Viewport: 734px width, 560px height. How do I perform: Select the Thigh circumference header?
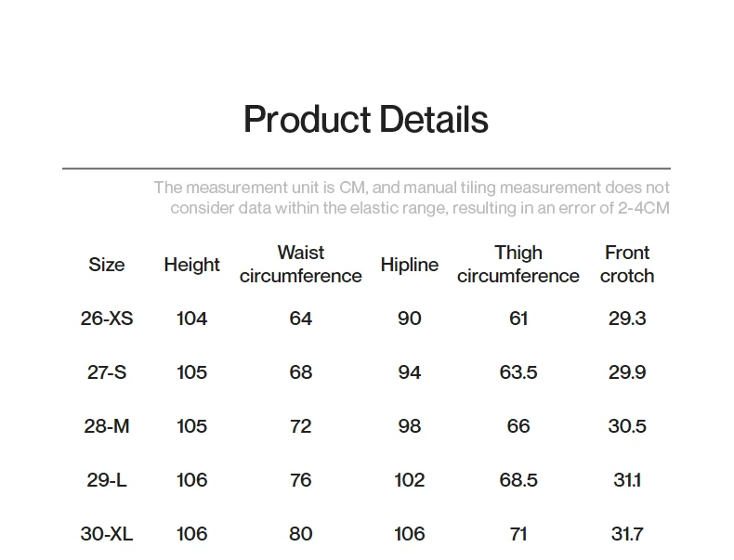pyautogui.click(x=518, y=265)
